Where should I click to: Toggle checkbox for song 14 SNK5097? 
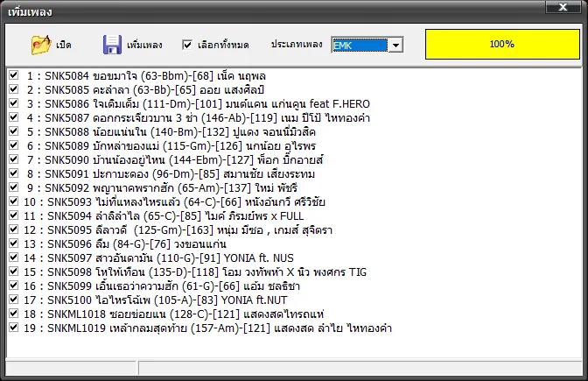(x=12, y=258)
